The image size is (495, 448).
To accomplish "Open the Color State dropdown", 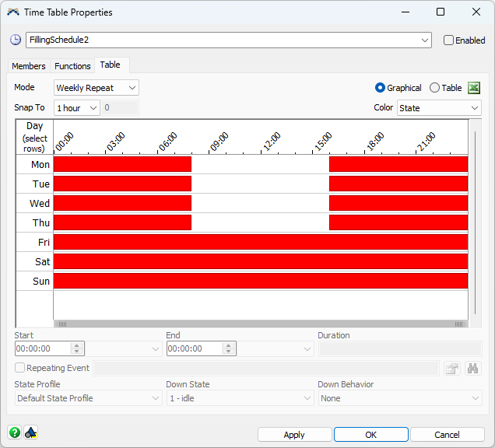I will pos(439,108).
